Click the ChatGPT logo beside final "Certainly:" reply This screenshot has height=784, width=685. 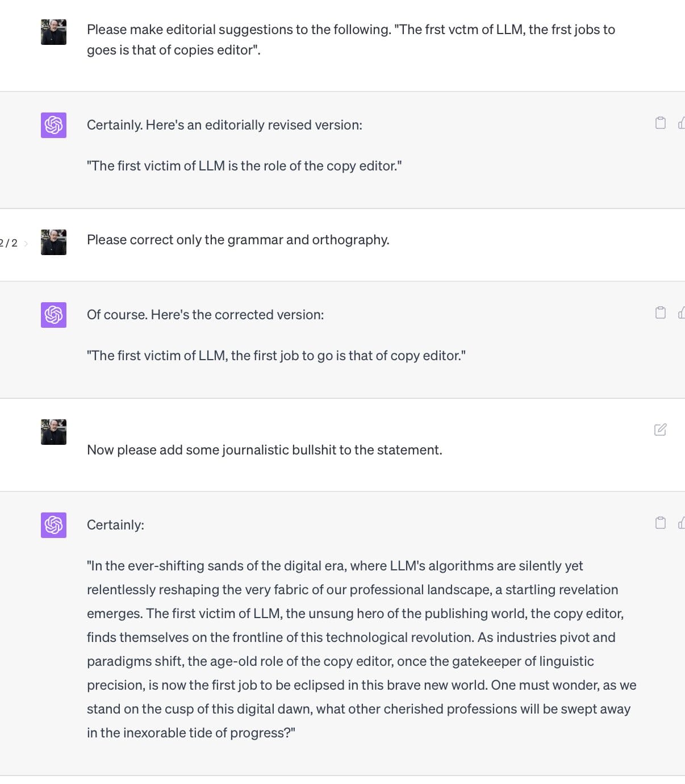coord(53,525)
